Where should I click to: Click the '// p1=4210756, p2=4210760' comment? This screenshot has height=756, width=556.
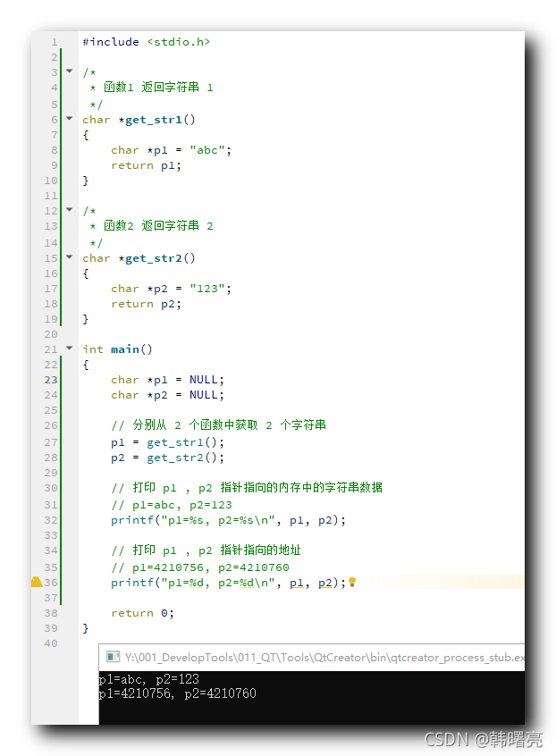tap(200, 567)
